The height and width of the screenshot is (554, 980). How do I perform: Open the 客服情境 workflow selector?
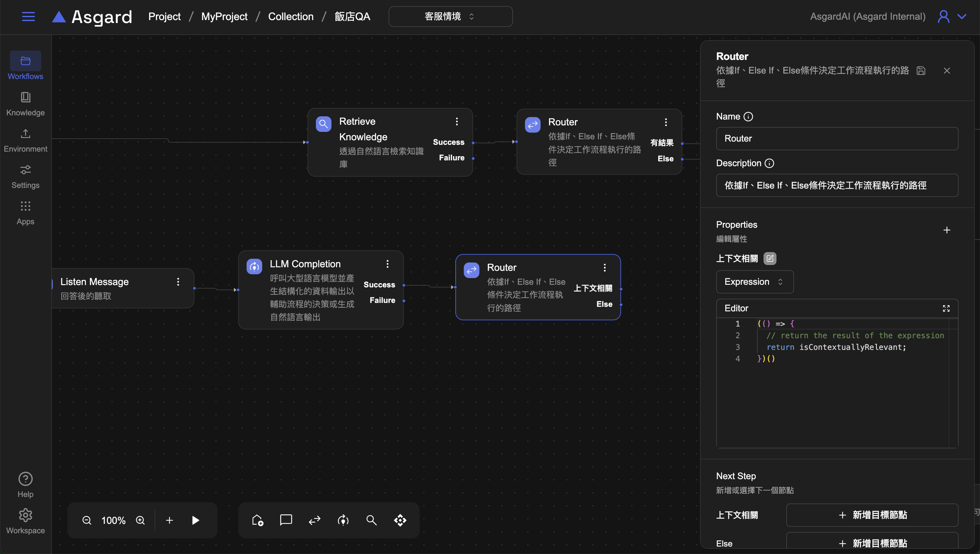(450, 17)
